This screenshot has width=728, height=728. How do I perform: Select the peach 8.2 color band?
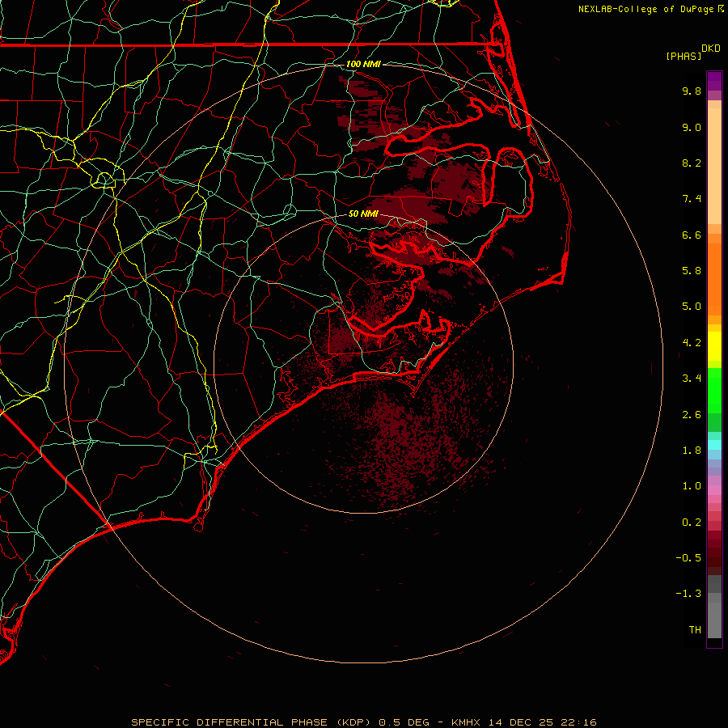(714, 163)
